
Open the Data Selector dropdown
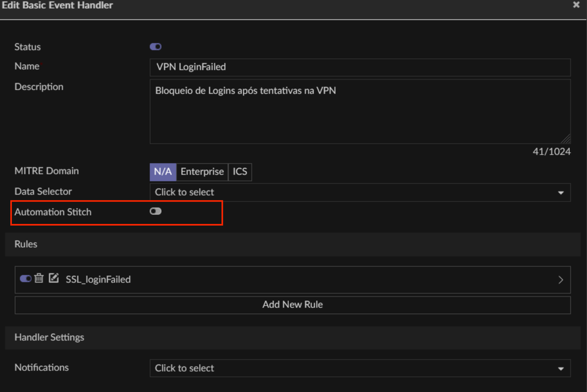359,192
